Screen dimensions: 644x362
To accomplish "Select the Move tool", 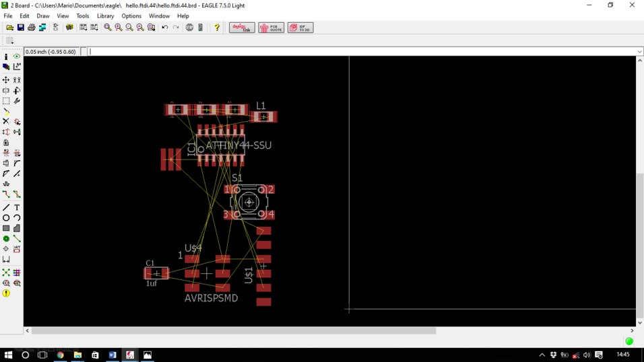I will pos(6,80).
